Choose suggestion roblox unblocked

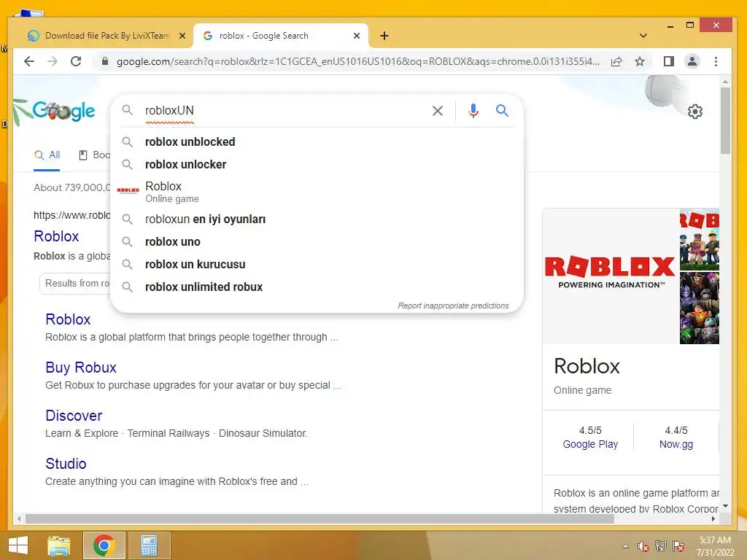pos(317,142)
